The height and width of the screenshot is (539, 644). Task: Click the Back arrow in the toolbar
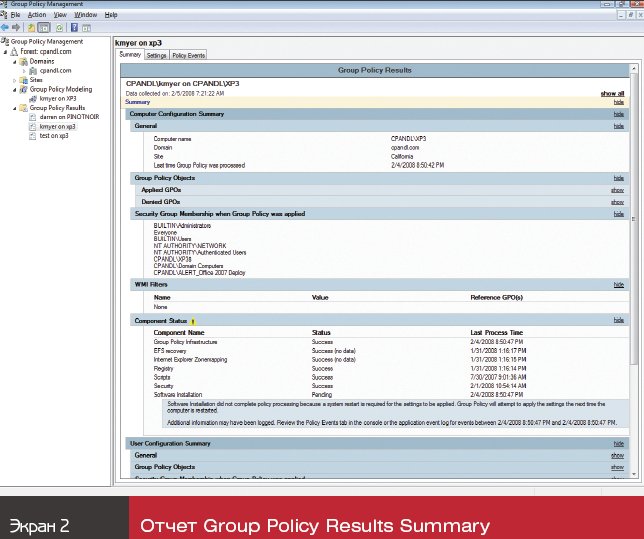tap(6, 27)
